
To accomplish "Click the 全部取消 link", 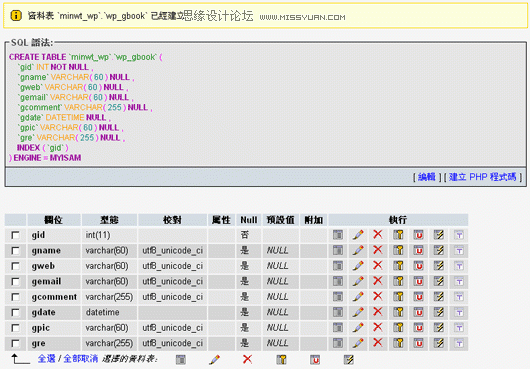I will tap(80, 359).
